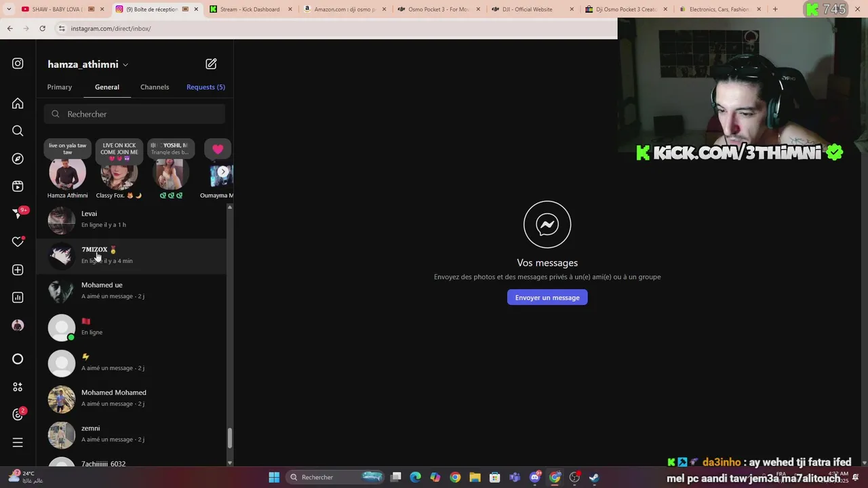Screen dimensions: 868x488
Task: Click the Instagram logo icon
Action: click(x=18, y=64)
